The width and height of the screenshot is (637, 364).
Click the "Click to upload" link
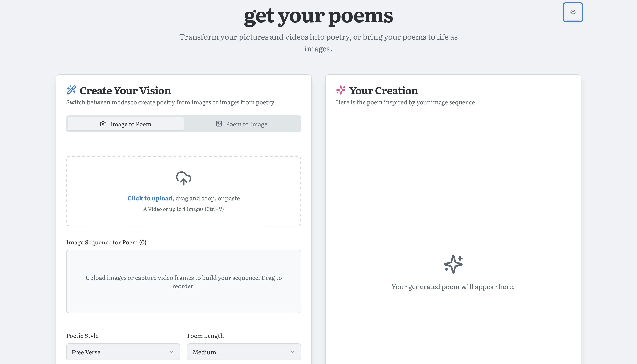click(150, 198)
